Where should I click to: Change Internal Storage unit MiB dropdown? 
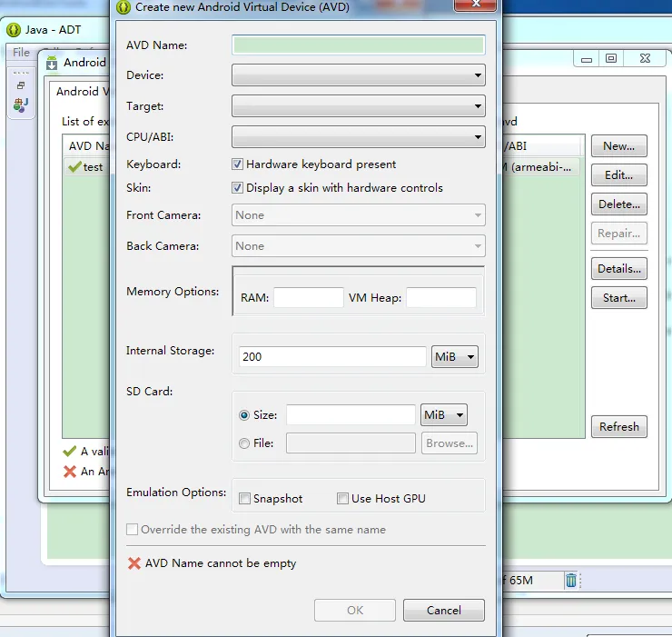coord(454,357)
